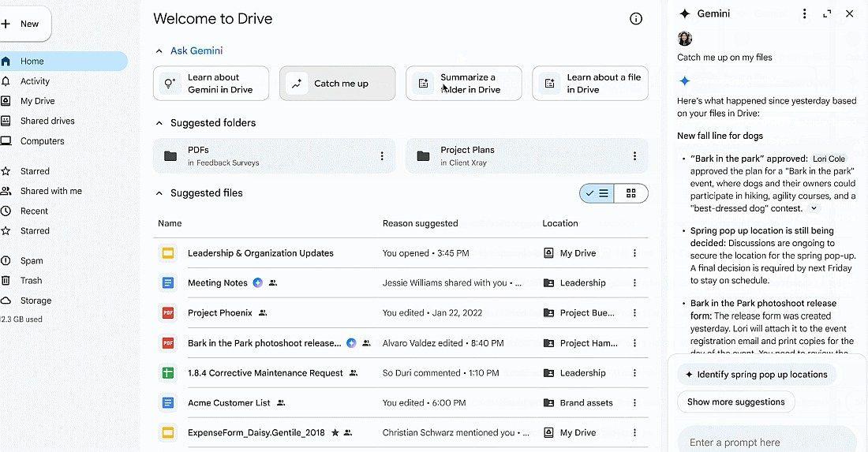Click the Enter a prompt here field
The width and height of the screenshot is (868, 452).
tap(767, 442)
